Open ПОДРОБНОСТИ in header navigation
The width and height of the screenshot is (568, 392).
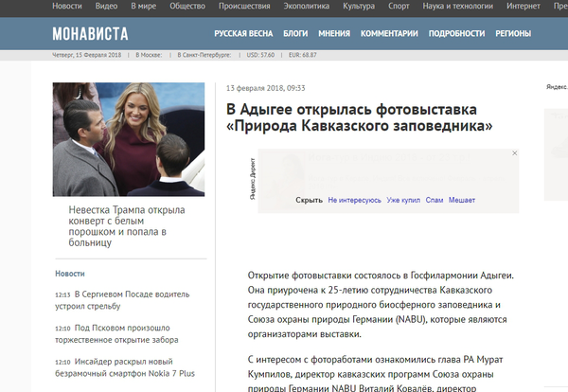(456, 34)
